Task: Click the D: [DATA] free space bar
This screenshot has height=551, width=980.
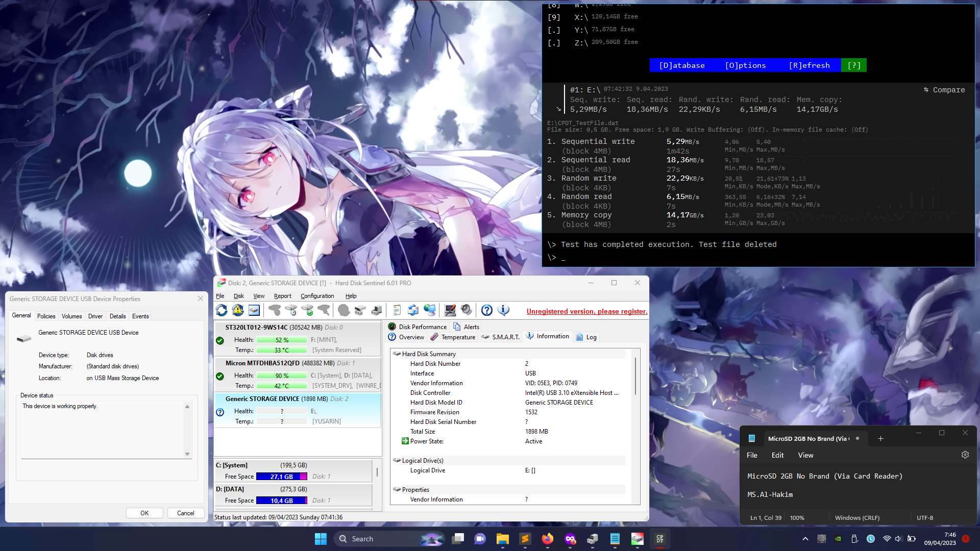Action: 282,500
